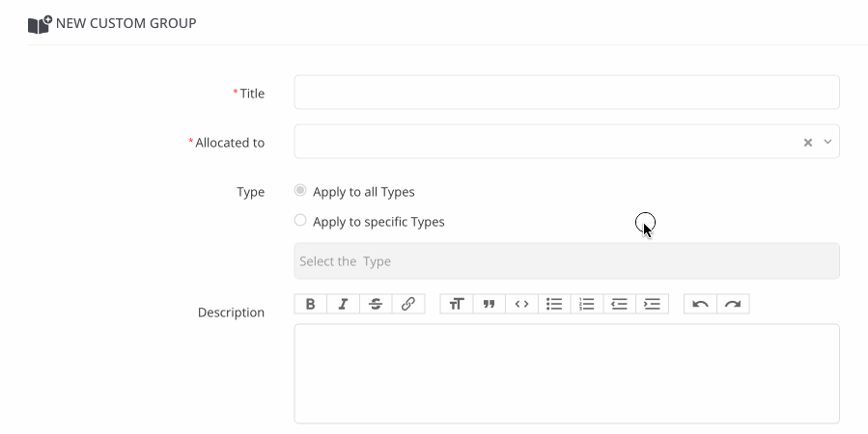Insert a hyperlink in the description
The width and height of the screenshot is (868, 434).
[x=408, y=304]
